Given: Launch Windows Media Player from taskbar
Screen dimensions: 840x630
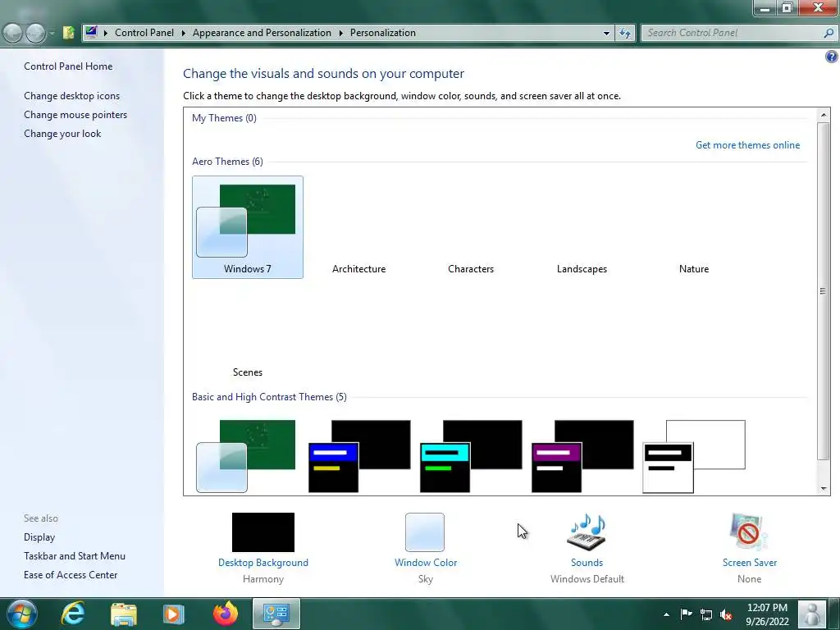Looking at the screenshot, I should pos(173,614).
